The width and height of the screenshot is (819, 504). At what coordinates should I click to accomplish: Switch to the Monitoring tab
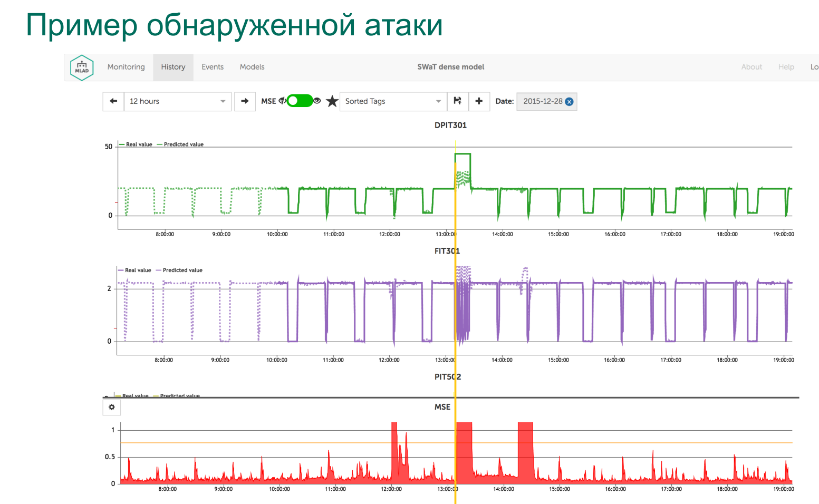tap(126, 67)
